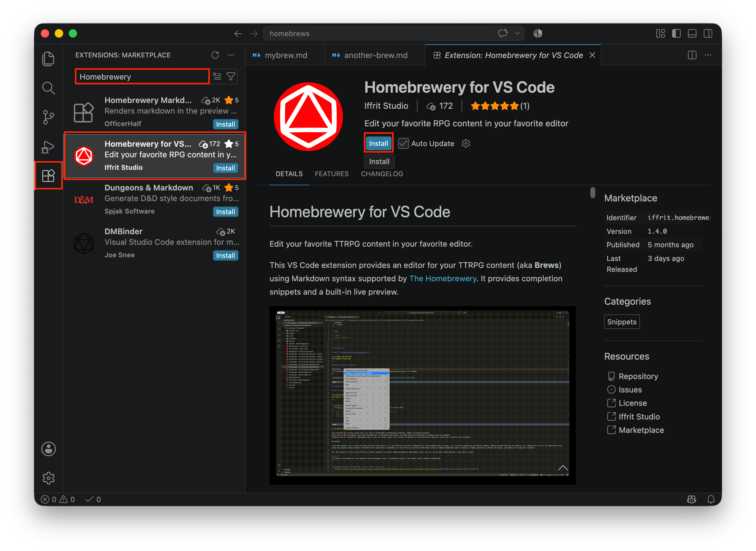This screenshot has height=551, width=756.
Task: Open The Homebrewery link
Action: coord(443,279)
